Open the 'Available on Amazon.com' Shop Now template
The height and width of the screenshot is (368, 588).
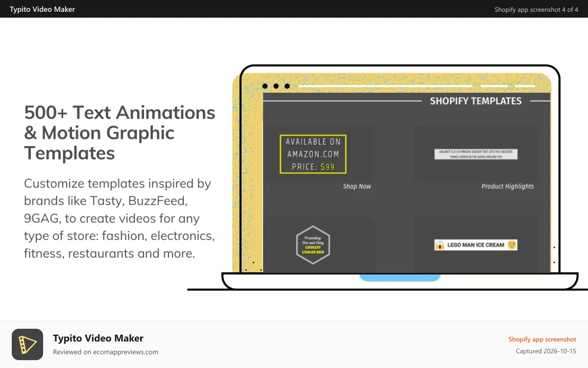pos(313,154)
